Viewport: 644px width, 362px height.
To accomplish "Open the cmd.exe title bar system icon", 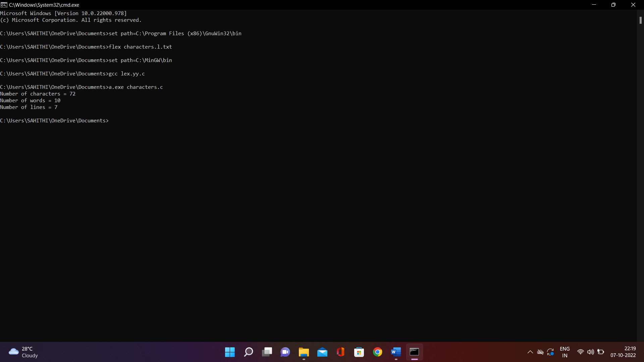I will [x=4, y=5].
